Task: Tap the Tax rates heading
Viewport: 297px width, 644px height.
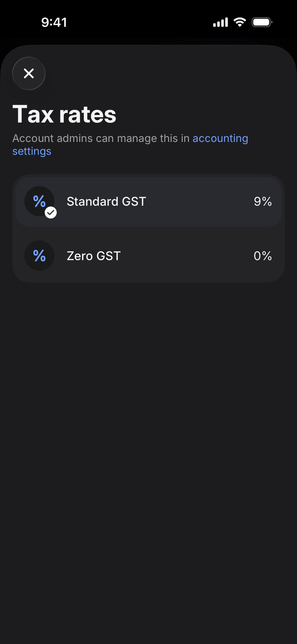Action: (64, 115)
